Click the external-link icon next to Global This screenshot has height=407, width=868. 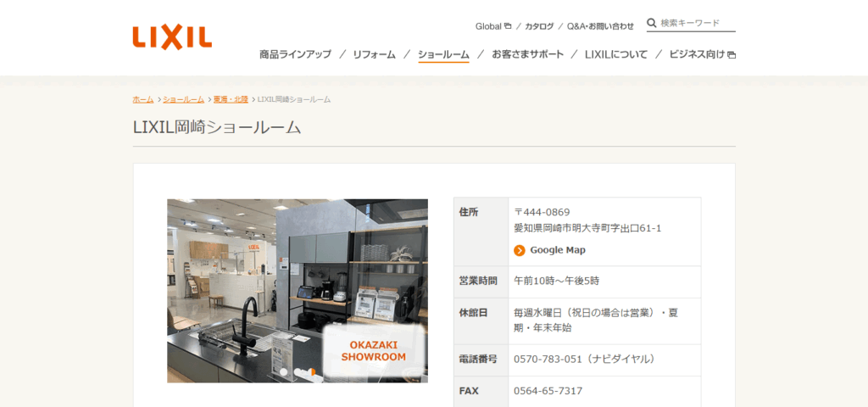pyautogui.click(x=508, y=25)
